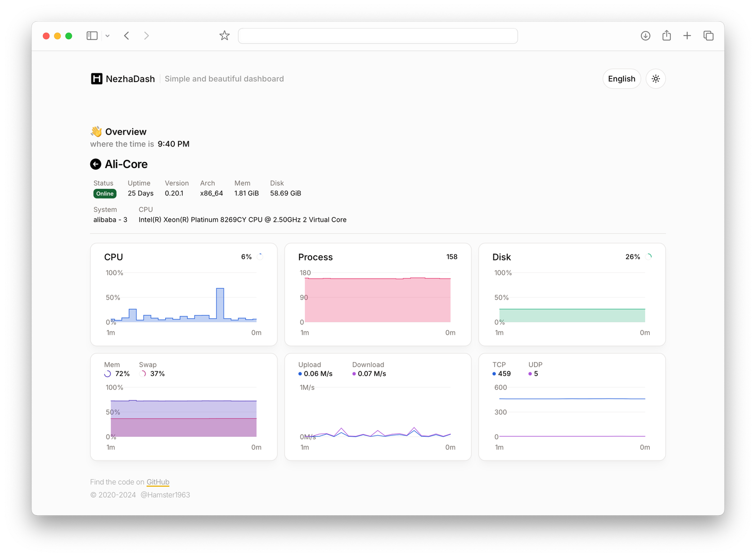Click the browser forward arrow
The width and height of the screenshot is (756, 557).
pos(147,36)
